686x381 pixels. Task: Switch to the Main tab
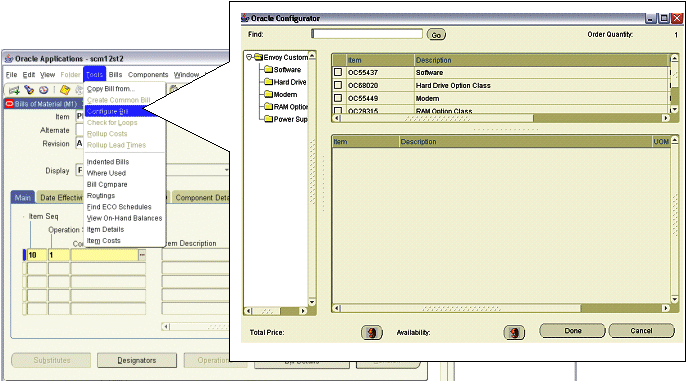coord(23,198)
